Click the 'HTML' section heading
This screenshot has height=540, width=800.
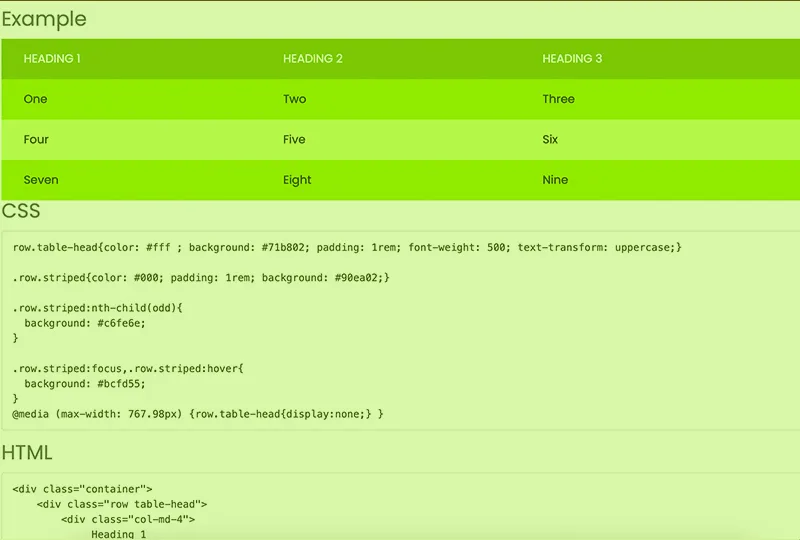(x=27, y=453)
